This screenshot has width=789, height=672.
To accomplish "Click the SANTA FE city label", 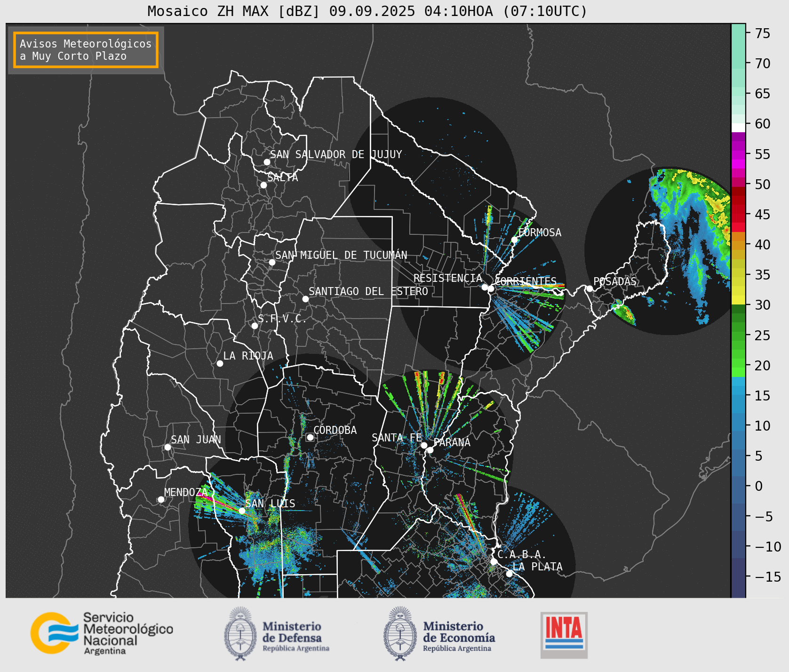I will pyautogui.click(x=397, y=438).
